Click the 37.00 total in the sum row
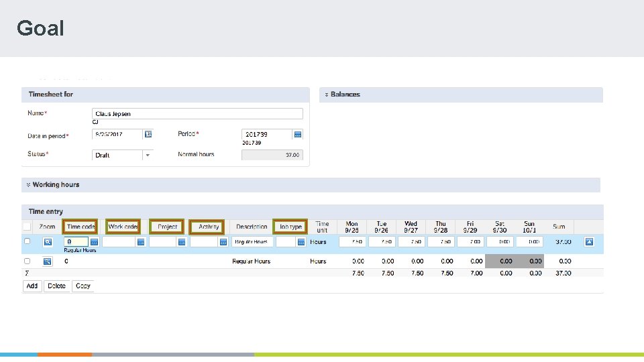Viewport: 644px width, 362px height. pyautogui.click(x=563, y=274)
